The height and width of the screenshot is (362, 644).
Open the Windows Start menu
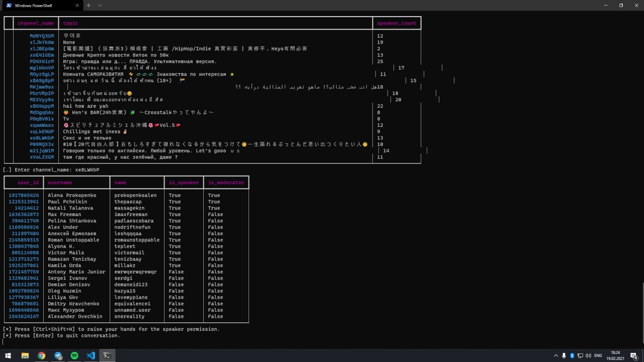pyautogui.click(x=8, y=355)
